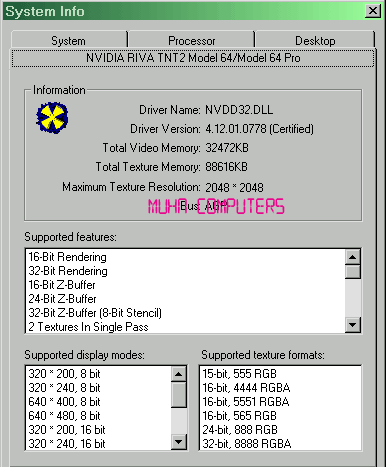Close the System Info window
This screenshot has height=467, width=386.
373,11
